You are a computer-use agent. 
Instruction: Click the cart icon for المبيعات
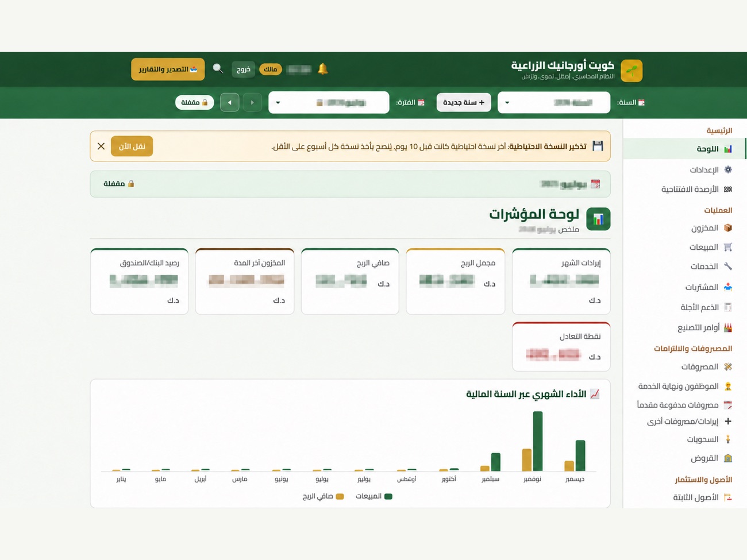click(728, 247)
